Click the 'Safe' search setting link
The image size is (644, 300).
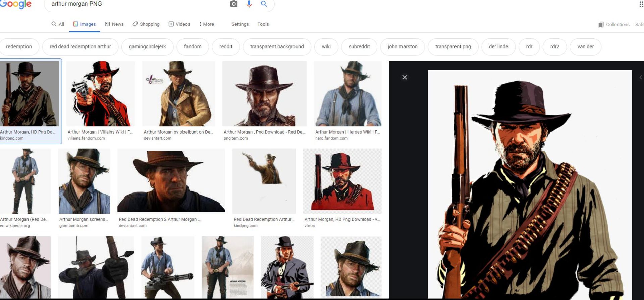639,24
